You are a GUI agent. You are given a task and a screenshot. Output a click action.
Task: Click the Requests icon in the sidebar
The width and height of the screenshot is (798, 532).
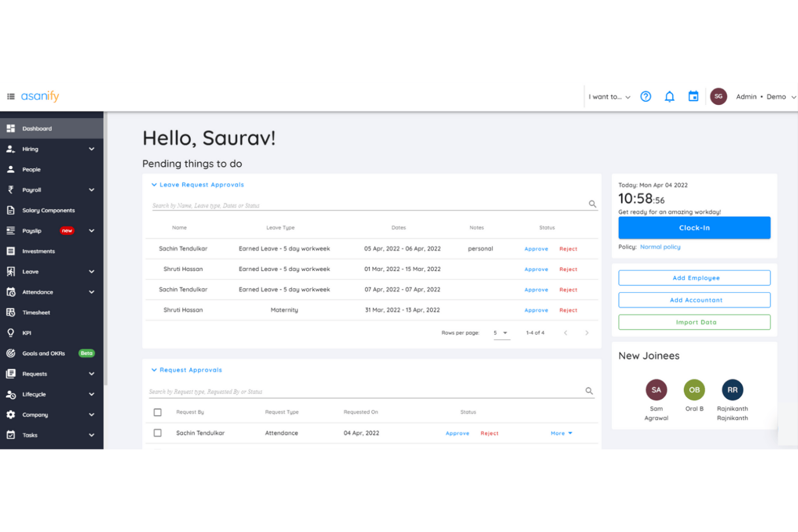pyautogui.click(x=11, y=374)
